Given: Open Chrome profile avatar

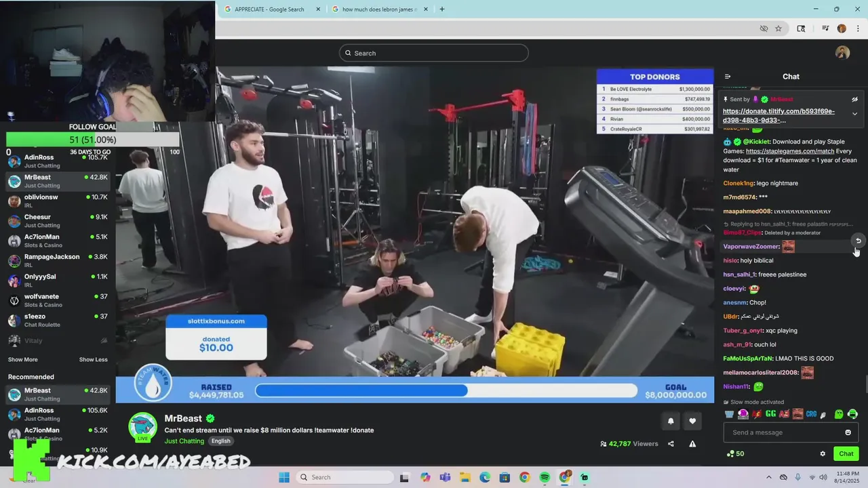Looking at the screenshot, I should tap(842, 28).
